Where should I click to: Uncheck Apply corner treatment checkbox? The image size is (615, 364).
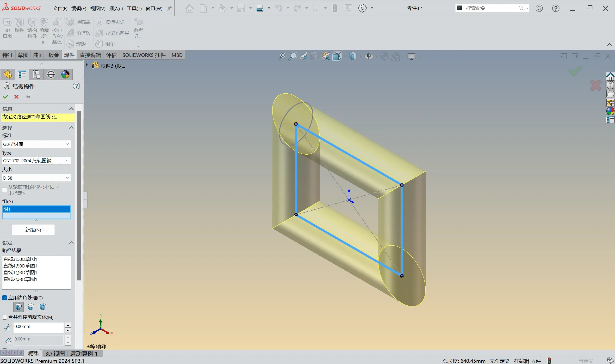click(5, 298)
